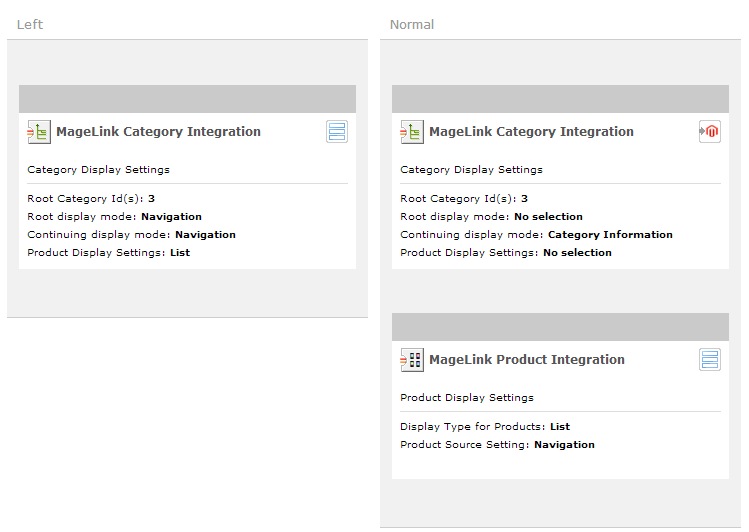Click the Magento logo icon in Normal column
The height and width of the screenshot is (532, 749).
(710, 132)
